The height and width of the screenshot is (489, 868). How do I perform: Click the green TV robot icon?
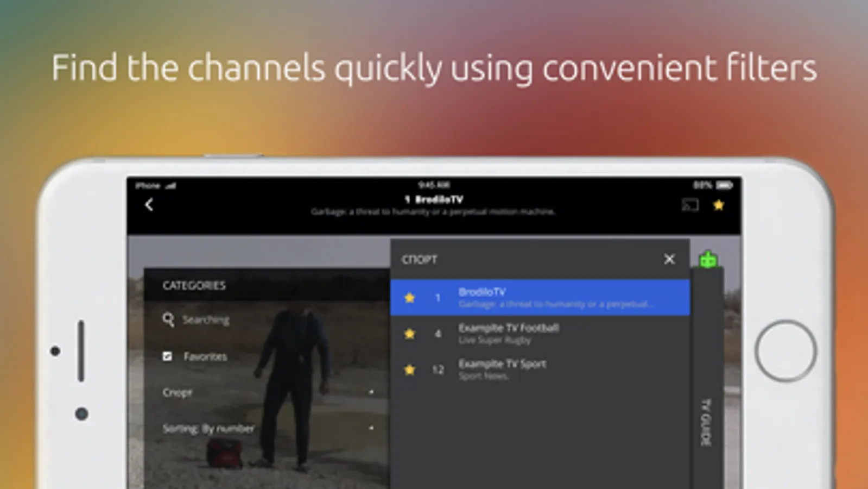(708, 260)
